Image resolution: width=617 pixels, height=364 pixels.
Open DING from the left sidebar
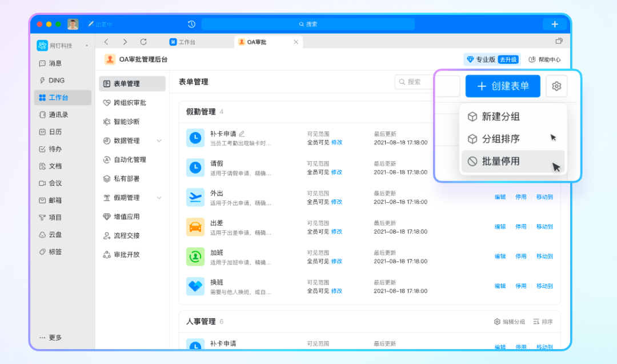(57, 81)
